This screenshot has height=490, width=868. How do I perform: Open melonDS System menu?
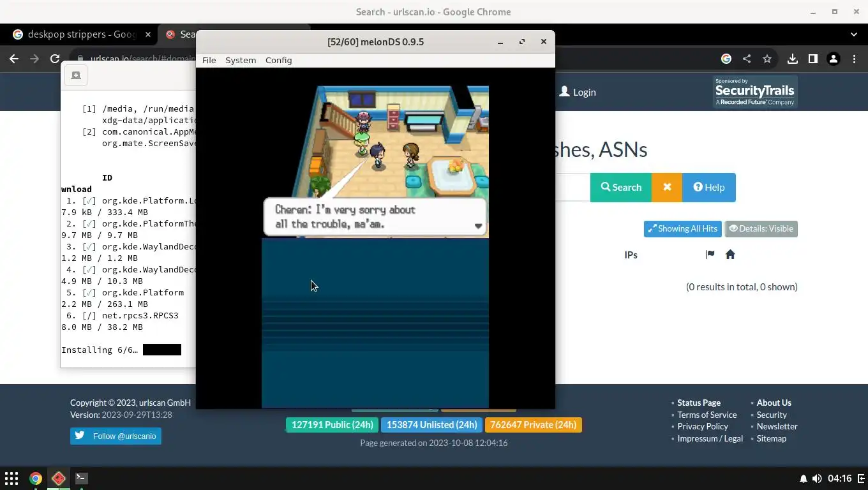point(241,60)
